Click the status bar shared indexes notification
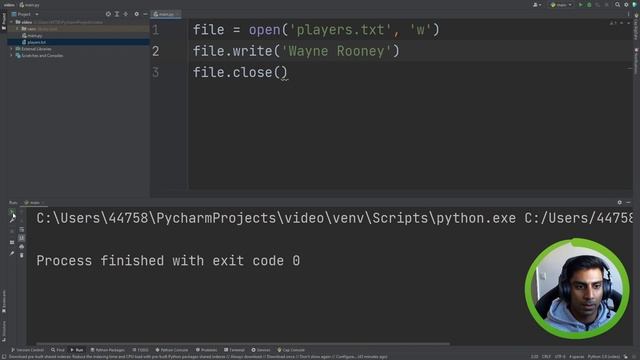The image size is (640, 360). 198,357
